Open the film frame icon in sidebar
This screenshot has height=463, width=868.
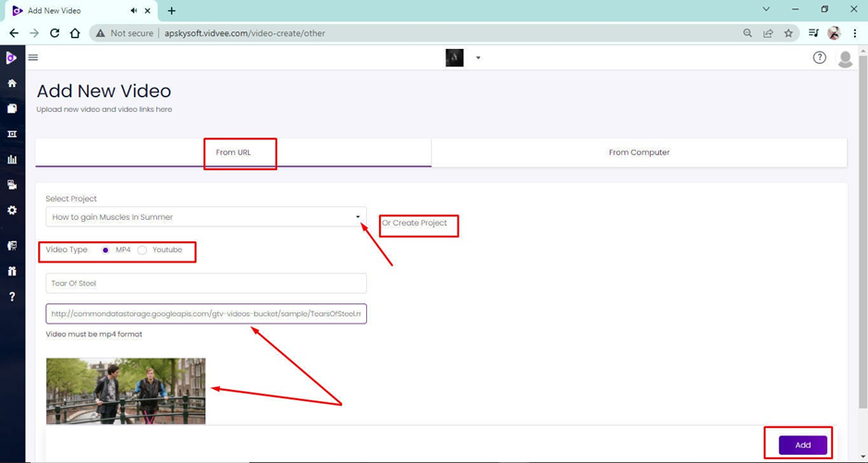click(12, 134)
